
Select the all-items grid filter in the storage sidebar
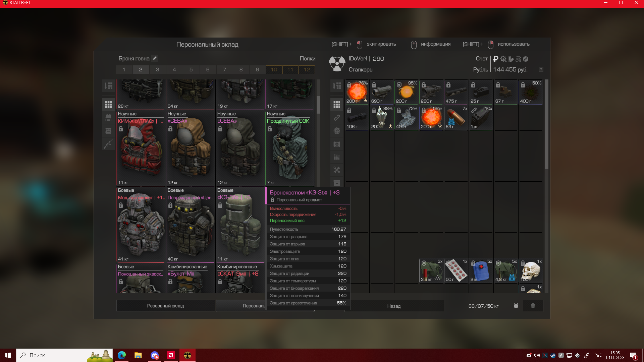[x=108, y=105]
